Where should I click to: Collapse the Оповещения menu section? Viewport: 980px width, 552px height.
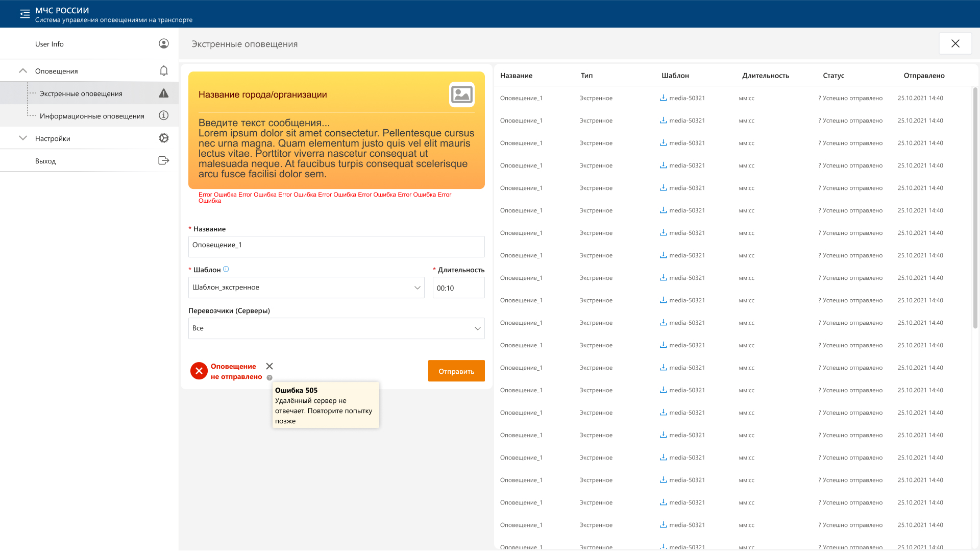click(x=23, y=71)
